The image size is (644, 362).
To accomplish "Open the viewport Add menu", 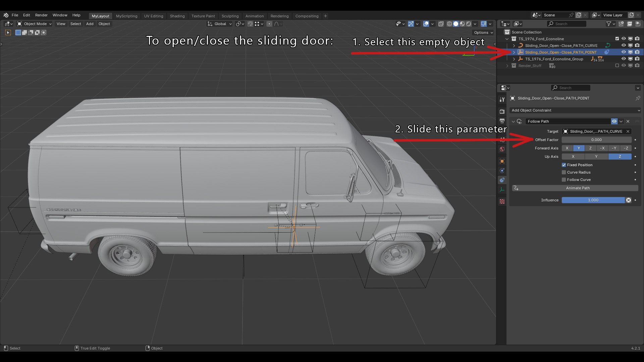I will 90,24.
